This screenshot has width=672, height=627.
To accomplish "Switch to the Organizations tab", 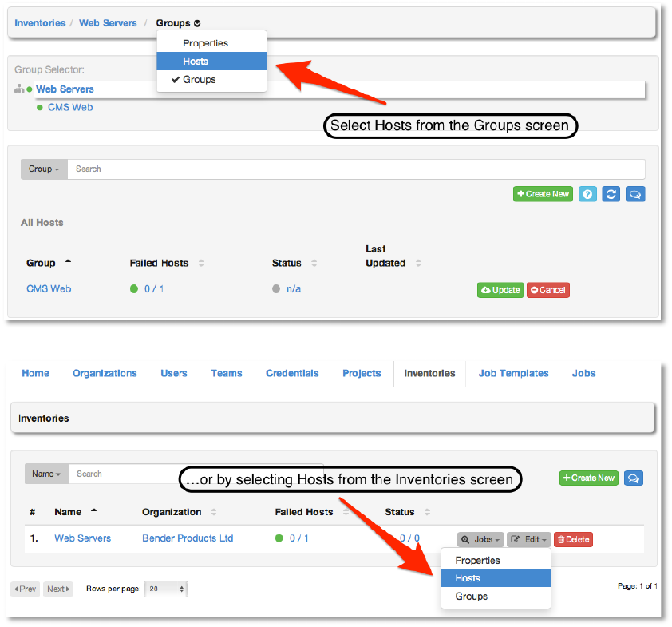I will [x=105, y=374].
